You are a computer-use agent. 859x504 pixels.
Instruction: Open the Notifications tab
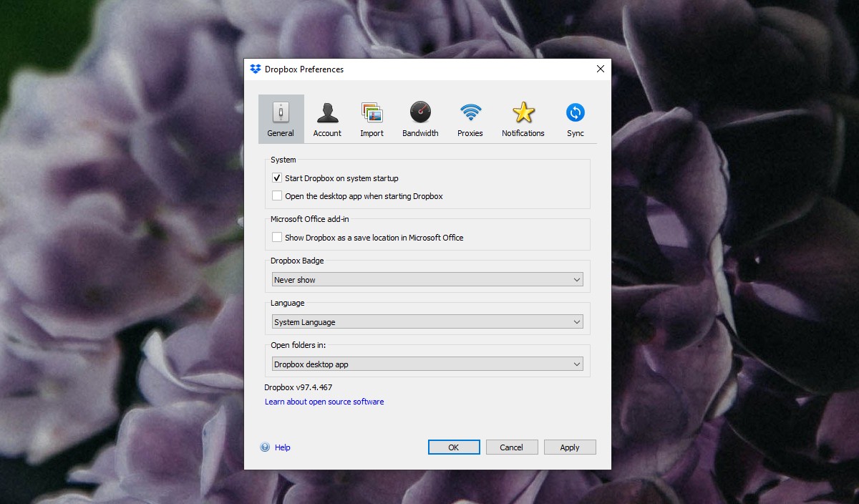(523, 119)
